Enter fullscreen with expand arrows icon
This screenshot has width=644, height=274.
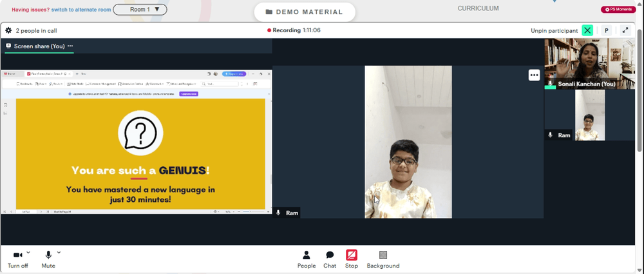tap(625, 30)
